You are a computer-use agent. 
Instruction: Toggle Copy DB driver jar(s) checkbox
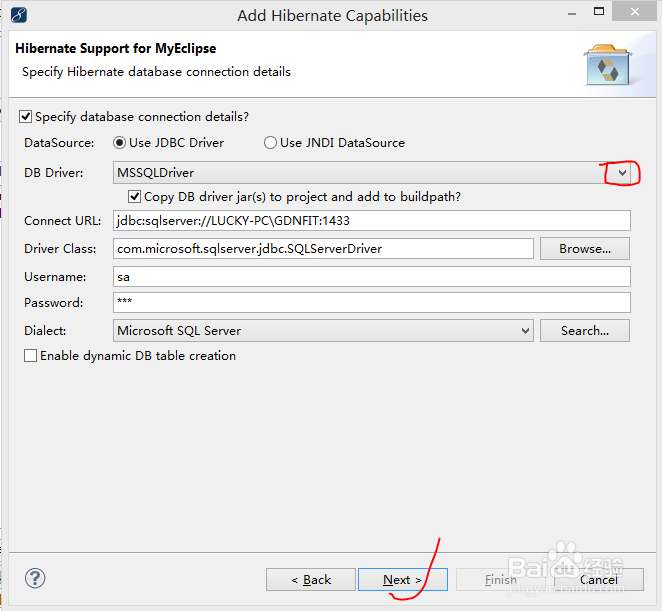pos(135,197)
